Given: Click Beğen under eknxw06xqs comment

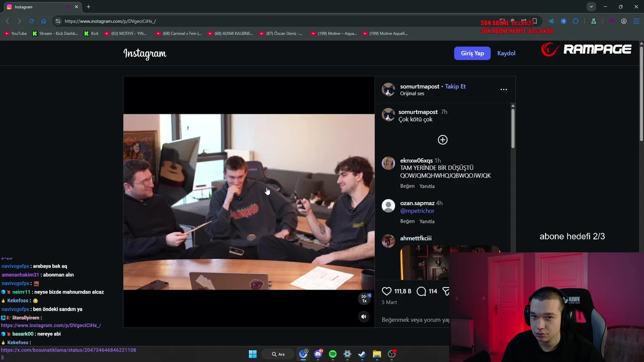Looking at the screenshot, I should (x=408, y=186).
